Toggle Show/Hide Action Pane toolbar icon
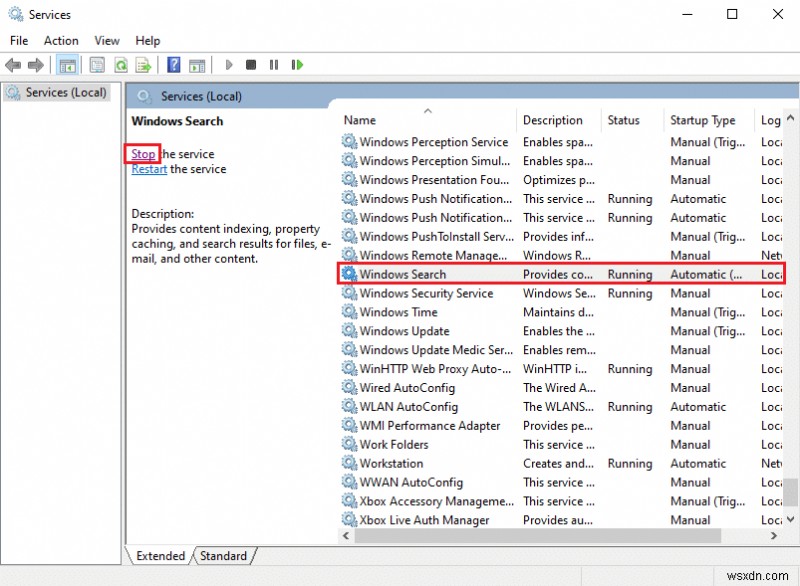The height and width of the screenshot is (586, 800). click(x=197, y=65)
